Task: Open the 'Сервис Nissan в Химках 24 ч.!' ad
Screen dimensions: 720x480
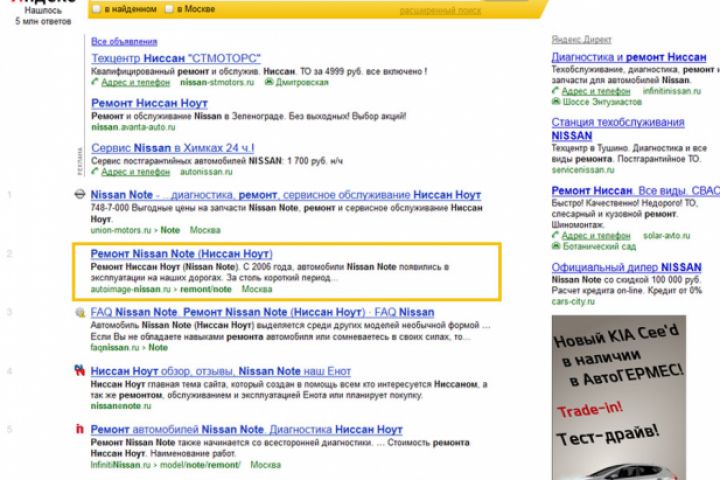Action: [x=173, y=148]
